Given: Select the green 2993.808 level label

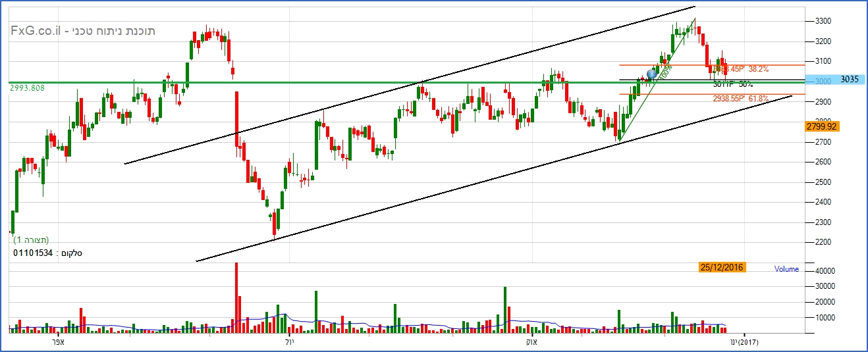Looking at the screenshot, I should [x=27, y=87].
